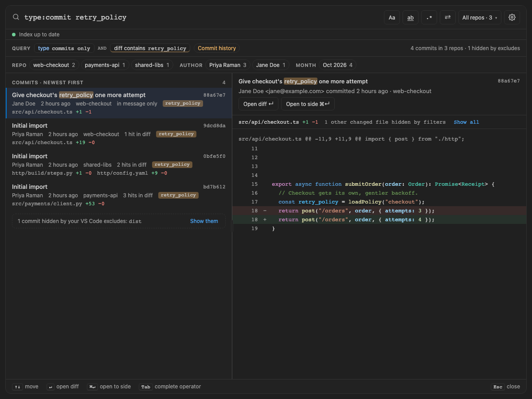532x399 pixels.
Task: Click the Open to side button
Action: point(308,104)
